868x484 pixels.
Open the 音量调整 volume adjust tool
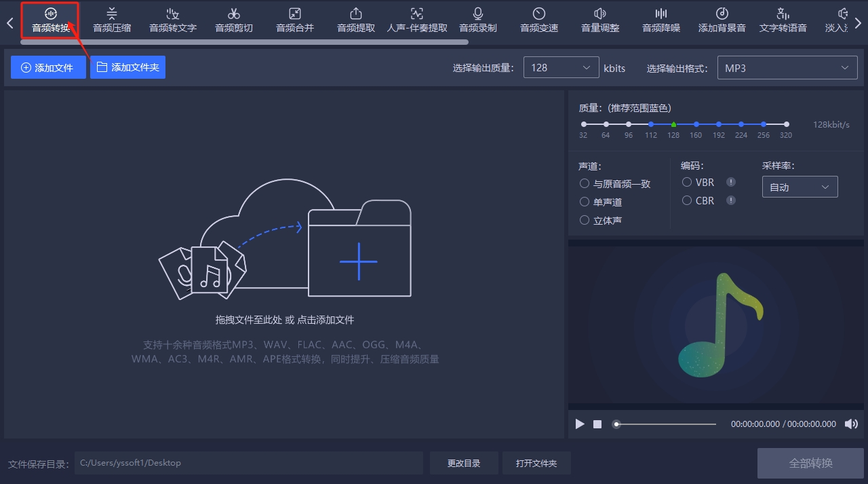click(600, 20)
